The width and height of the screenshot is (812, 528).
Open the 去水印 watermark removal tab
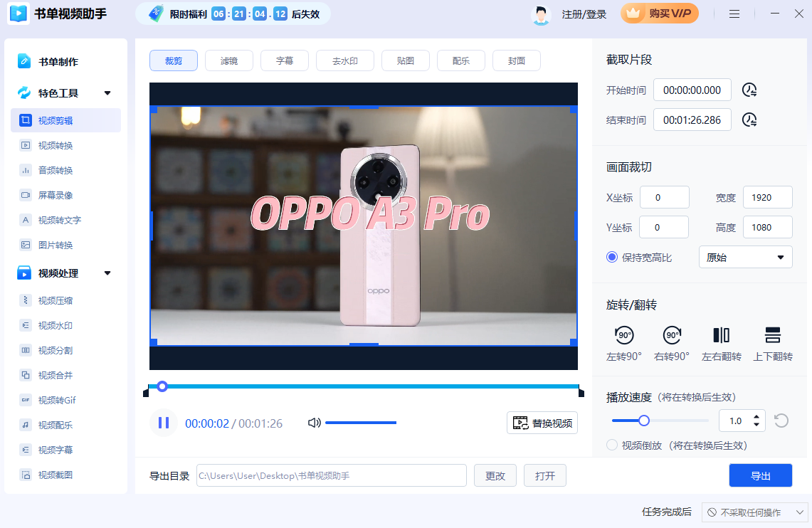(x=345, y=60)
